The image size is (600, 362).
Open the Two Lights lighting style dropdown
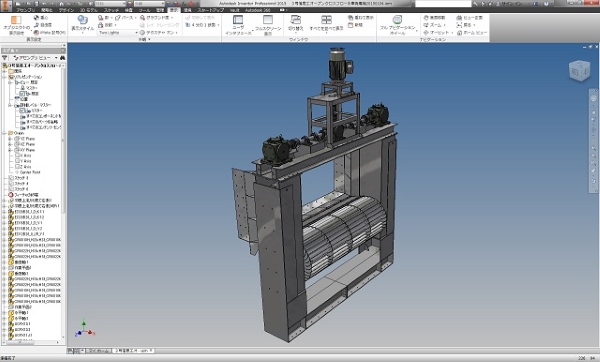118,33
